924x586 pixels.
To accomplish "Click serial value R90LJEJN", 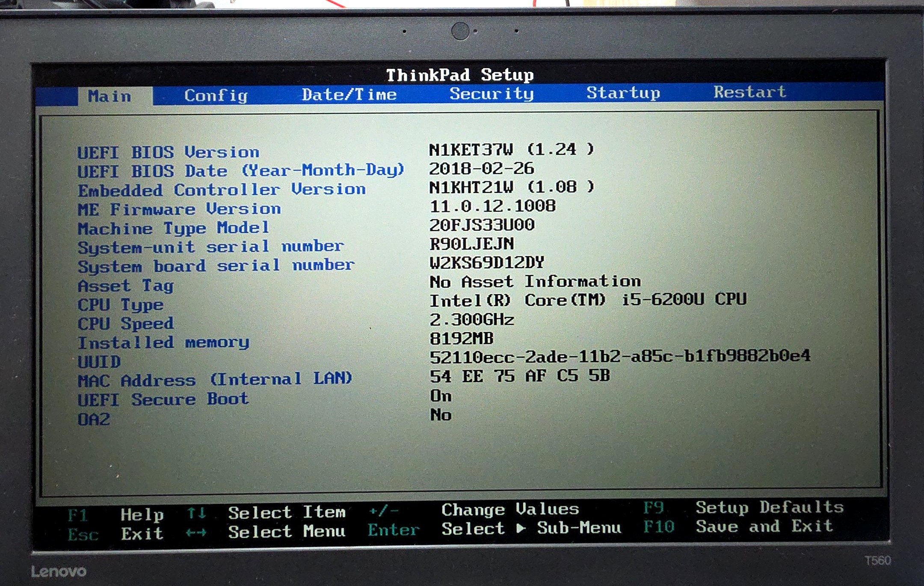I will [471, 244].
